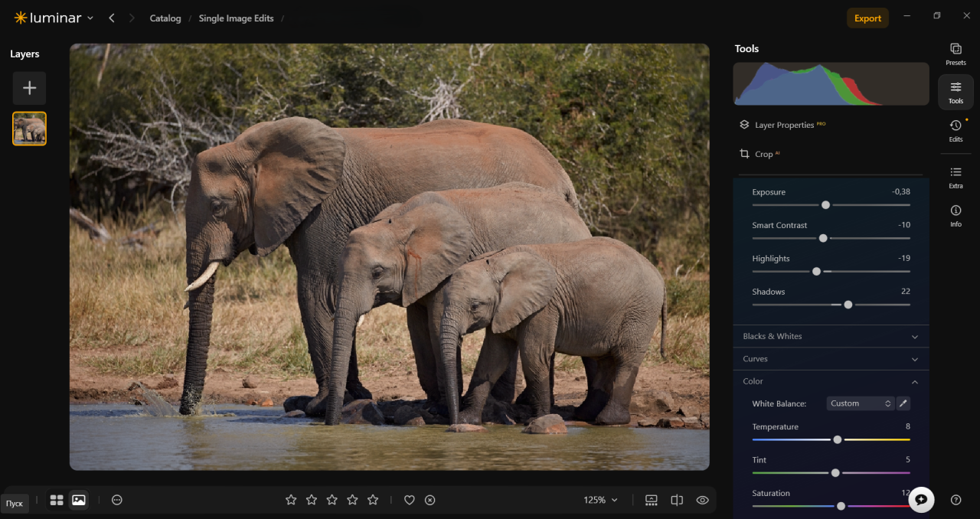
Task: Open the more options ellipsis menu
Action: coord(117,500)
